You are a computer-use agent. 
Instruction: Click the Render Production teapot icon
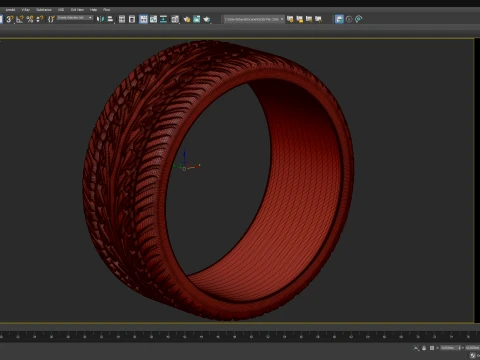coord(207,19)
